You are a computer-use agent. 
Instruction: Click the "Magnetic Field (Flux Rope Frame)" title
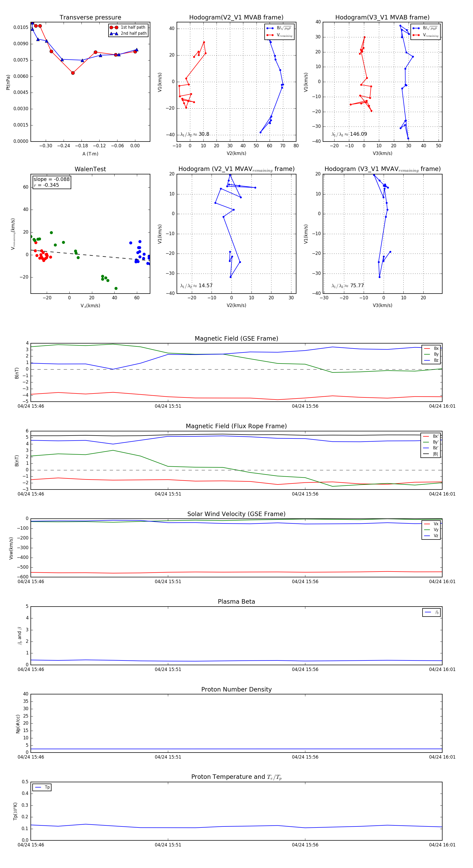pyautogui.click(x=236, y=426)
